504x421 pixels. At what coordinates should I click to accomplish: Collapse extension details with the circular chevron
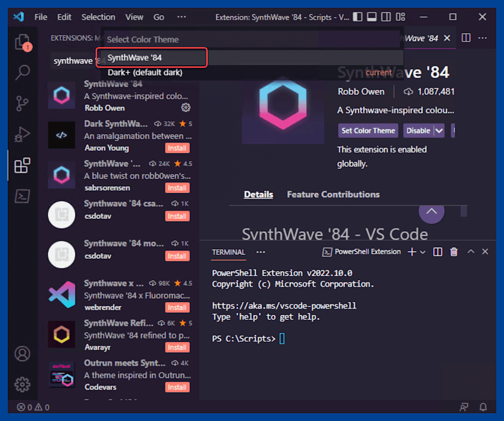tap(432, 212)
